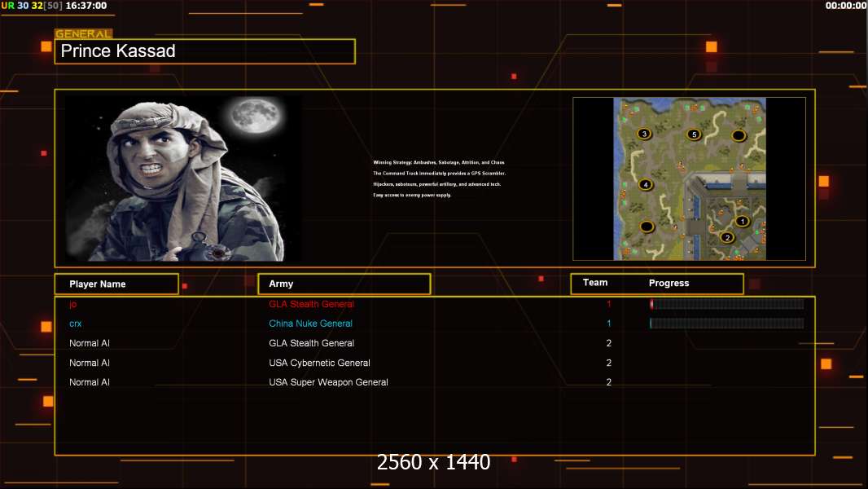Click 'Normal AI' in the white GLA Stealth row

coord(89,343)
